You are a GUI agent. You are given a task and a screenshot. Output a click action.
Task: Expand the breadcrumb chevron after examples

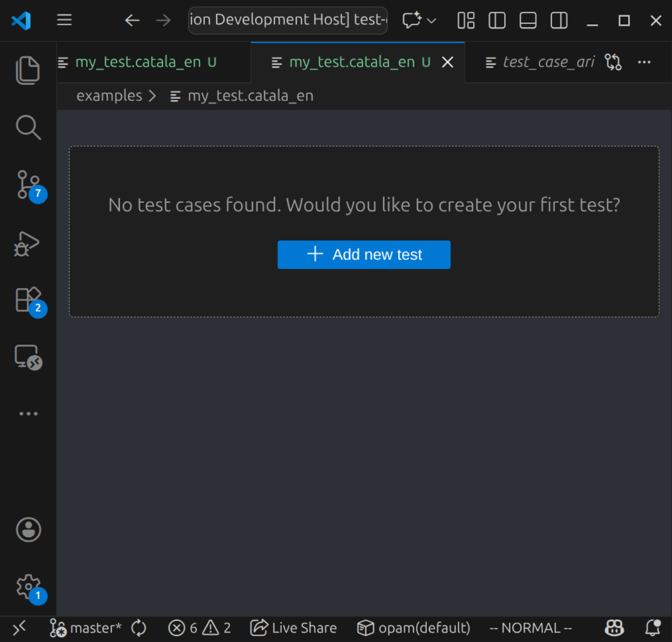pyautogui.click(x=153, y=95)
